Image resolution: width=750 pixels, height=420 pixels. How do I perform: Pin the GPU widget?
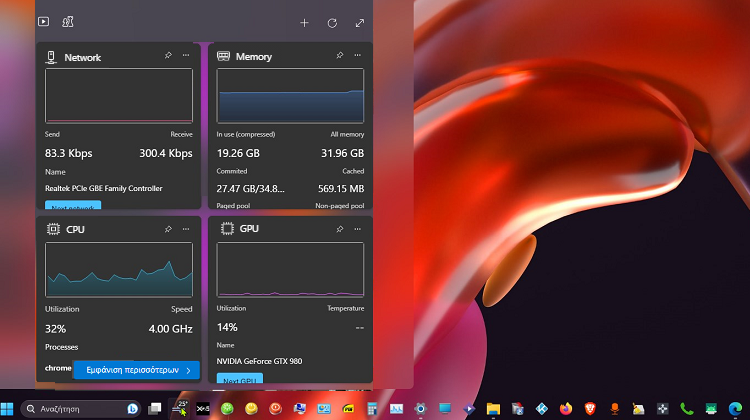point(340,229)
